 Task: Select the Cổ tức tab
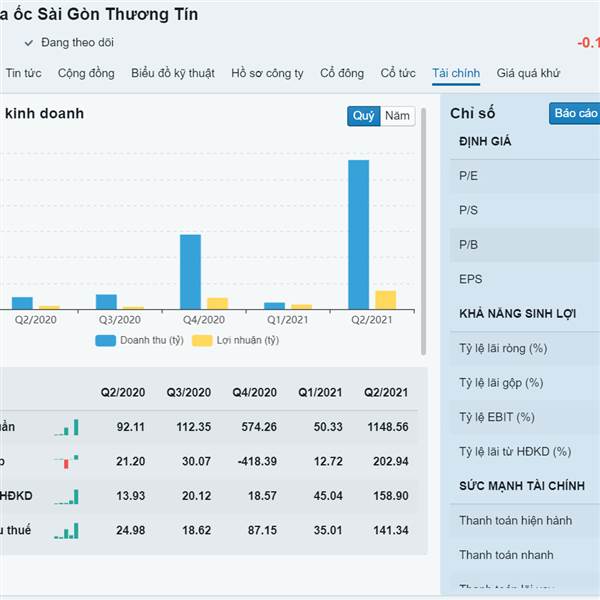click(398, 73)
